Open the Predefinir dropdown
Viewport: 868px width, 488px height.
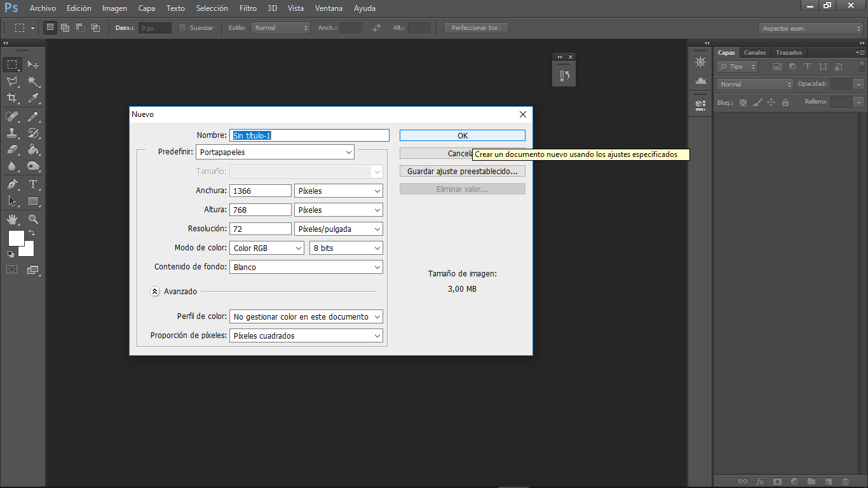(275, 152)
